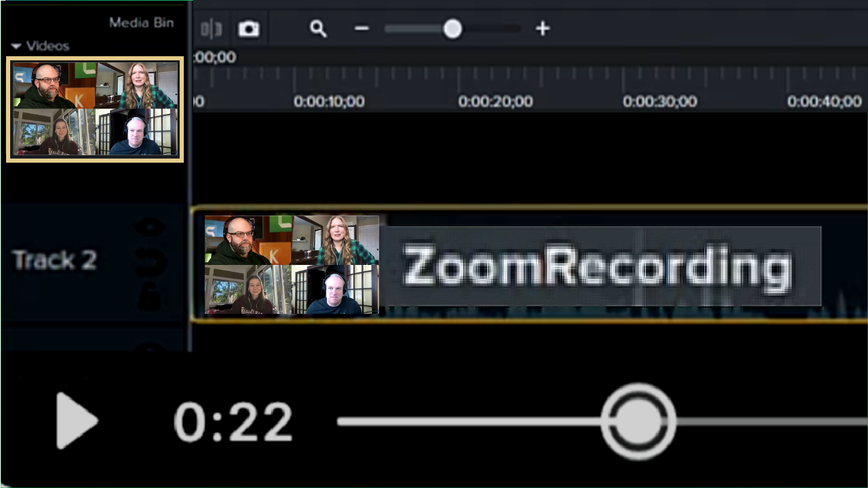The image size is (868, 488).
Task: Lock Track 2 using the padlock icon
Action: (149, 297)
